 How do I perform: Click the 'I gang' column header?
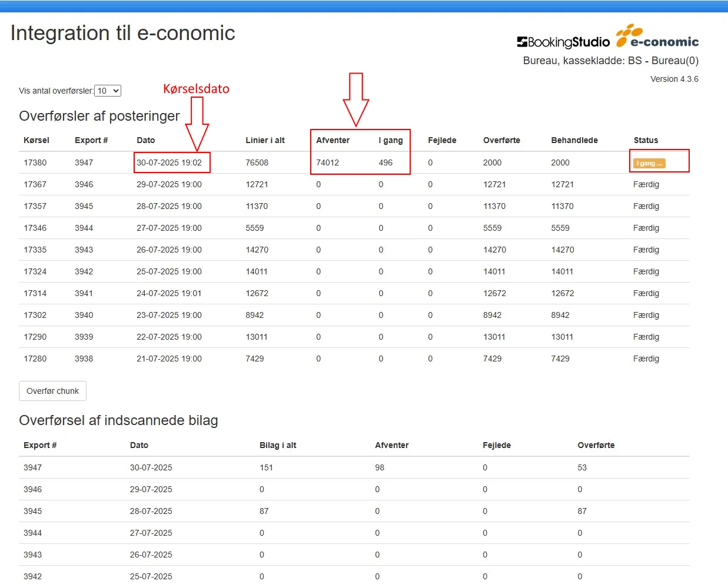[391, 140]
